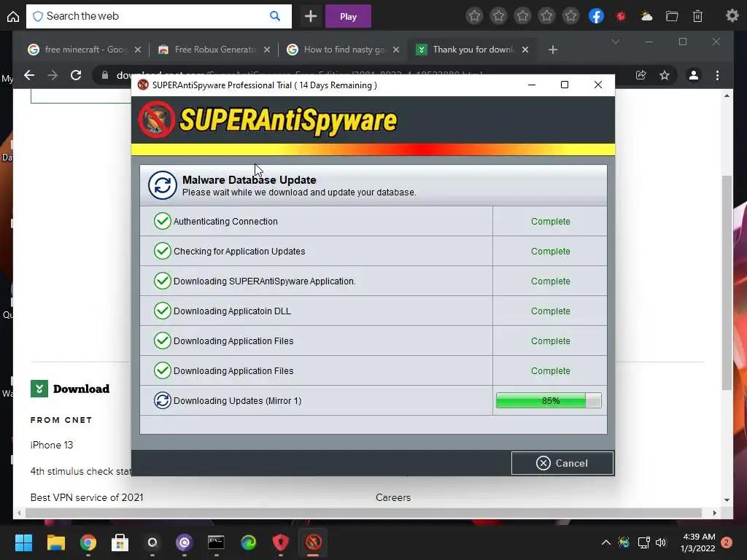The image size is (747, 560).
Task: Click the checkmark beside Downloading Applicatoin DLL
Action: pyautogui.click(x=163, y=311)
